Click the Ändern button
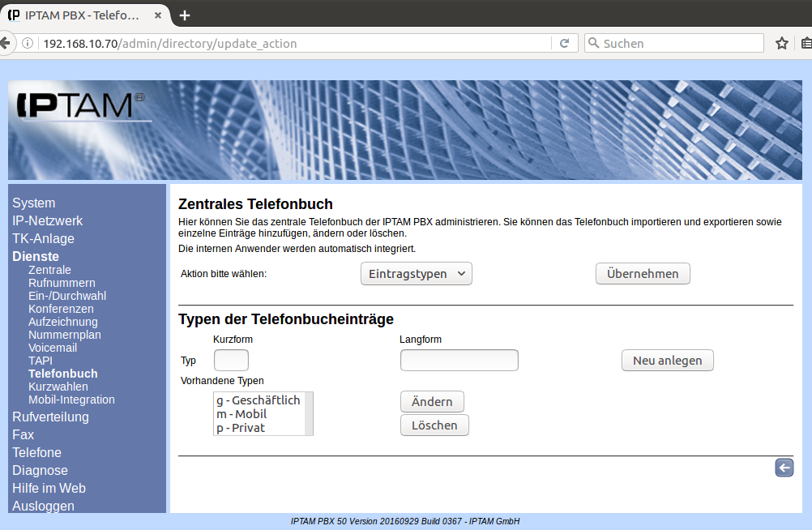The image size is (812, 530). (x=432, y=402)
